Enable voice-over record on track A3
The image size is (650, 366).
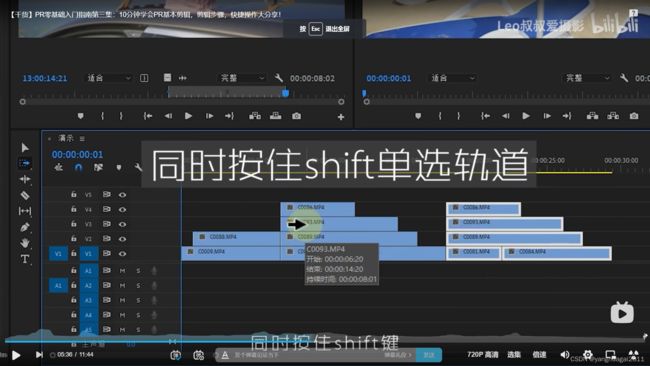coord(154,300)
